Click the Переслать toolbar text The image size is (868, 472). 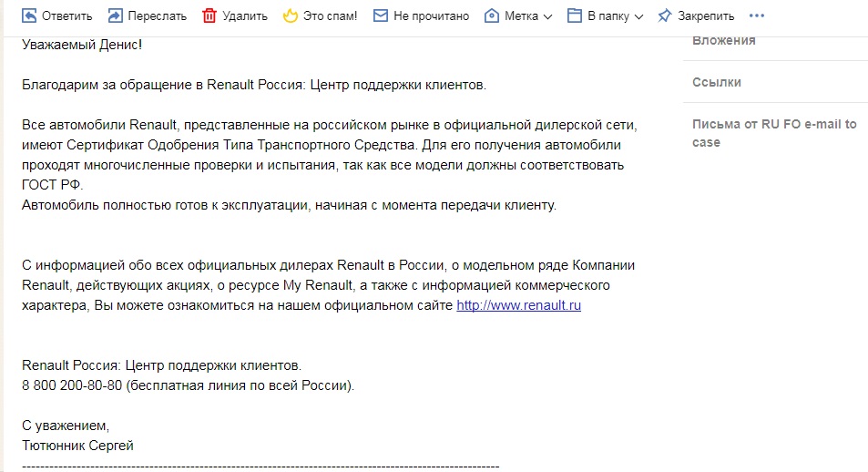click(x=158, y=16)
